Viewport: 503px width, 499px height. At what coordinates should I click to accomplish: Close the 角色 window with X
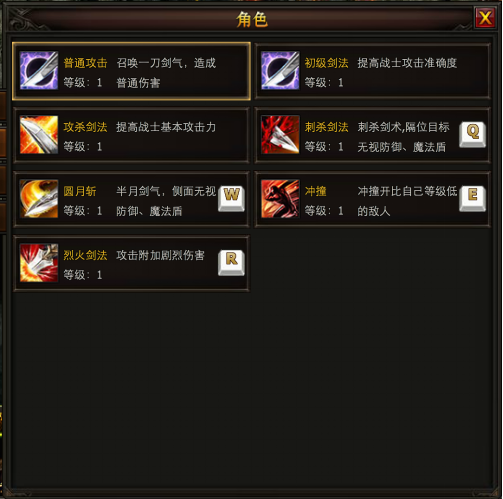click(x=485, y=18)
